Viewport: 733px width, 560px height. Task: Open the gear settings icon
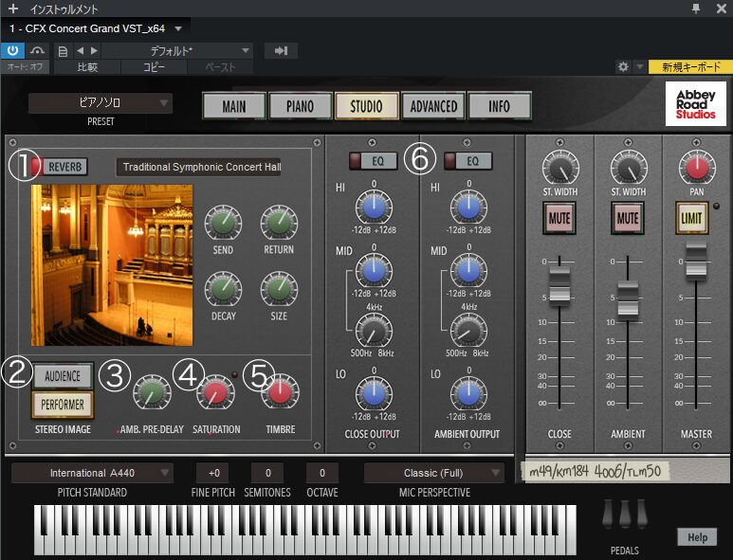623,66
